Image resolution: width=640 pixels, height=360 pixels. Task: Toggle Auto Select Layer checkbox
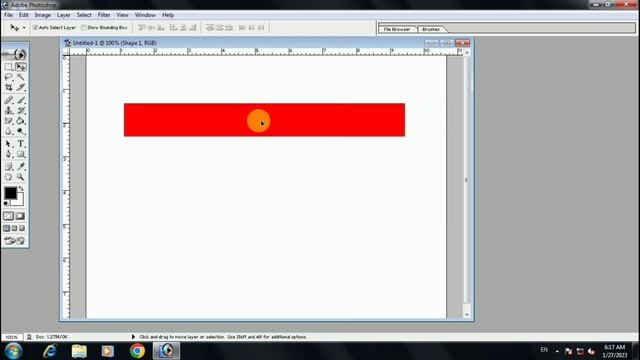tap(35, 27)
